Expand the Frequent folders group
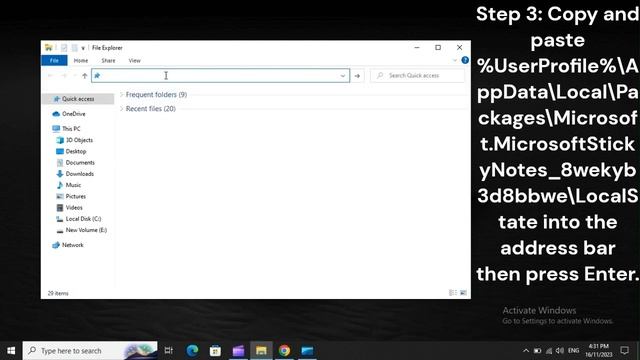 tap(122, 95)
